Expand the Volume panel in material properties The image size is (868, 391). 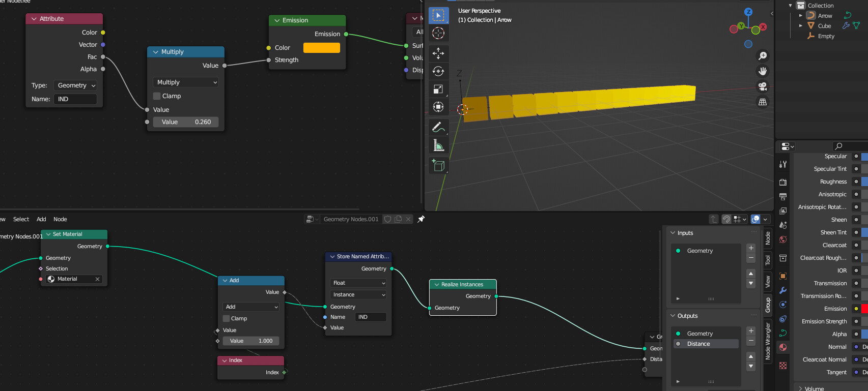tap(801, 388)
